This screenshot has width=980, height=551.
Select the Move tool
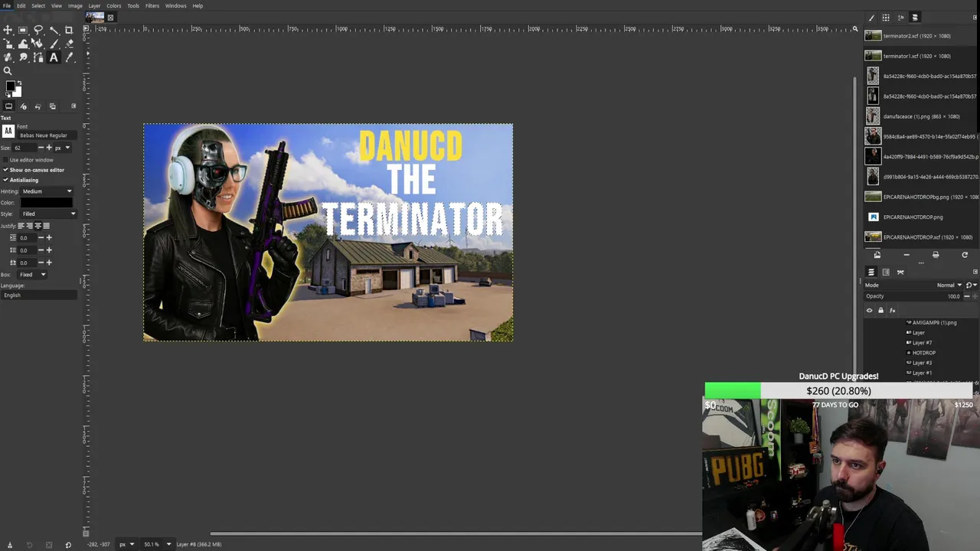click(x=8, y=30)
